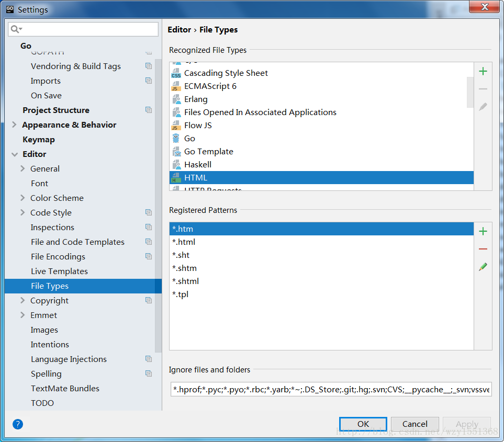504x442 pixels.
Task: Edit the selected recognized file type
Action: tap(483, 107)
